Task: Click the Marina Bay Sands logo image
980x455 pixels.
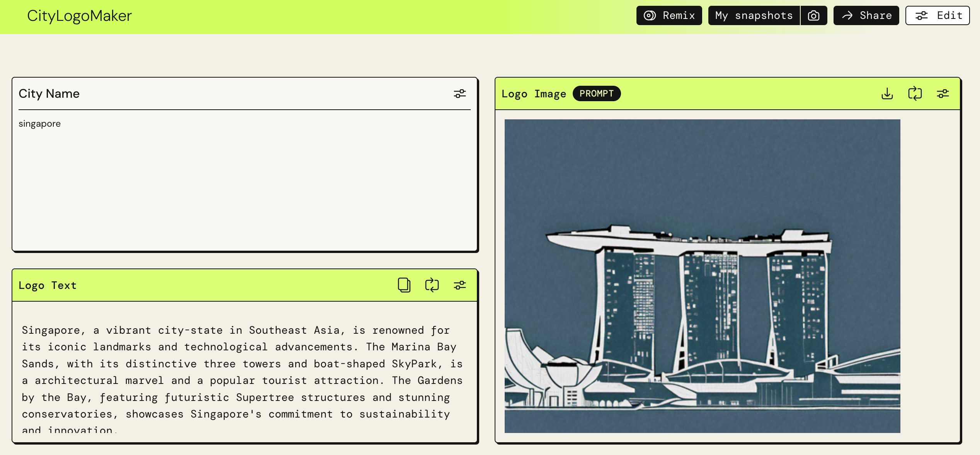Action: (x=702, y=276)
